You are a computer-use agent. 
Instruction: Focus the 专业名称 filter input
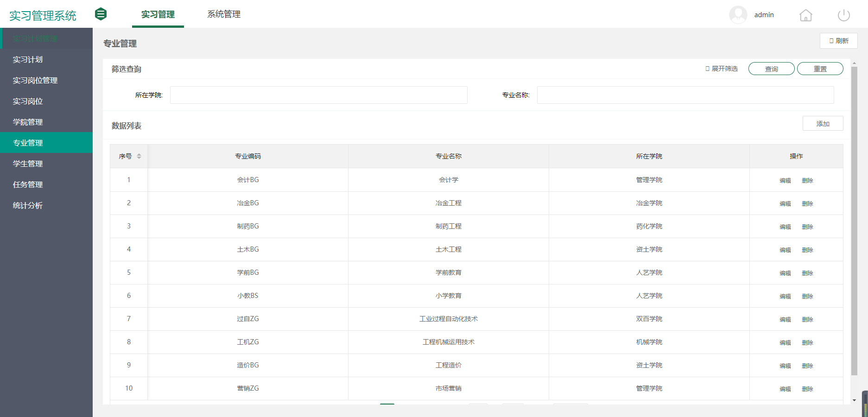[685, 95]
